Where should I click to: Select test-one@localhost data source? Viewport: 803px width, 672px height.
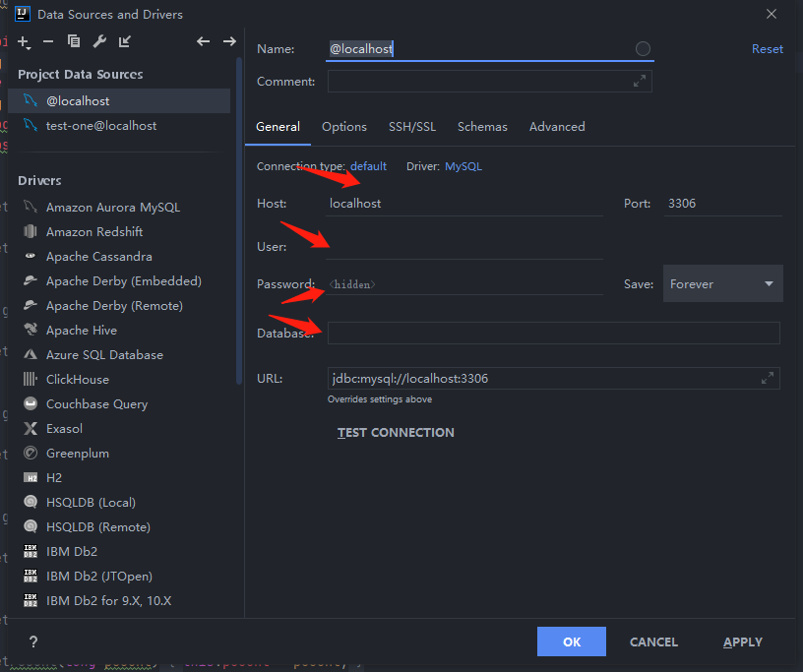[119, 126]
